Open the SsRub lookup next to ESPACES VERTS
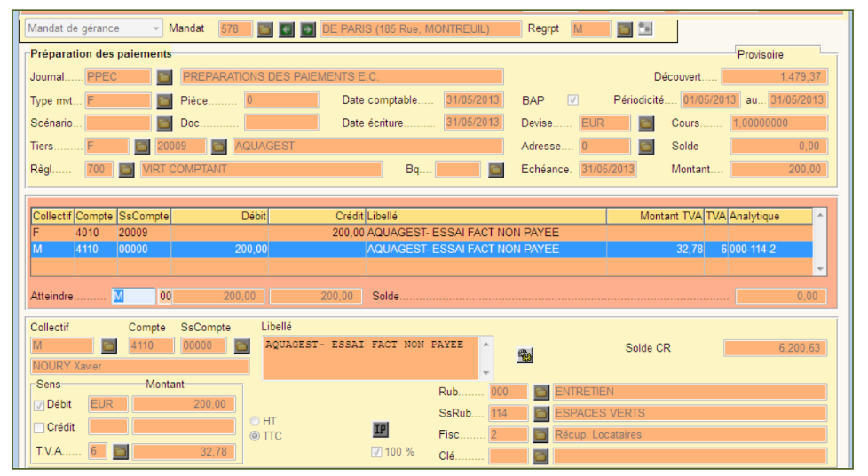The image size is (868, 476). pyautogui.click(x=541, y=413)
